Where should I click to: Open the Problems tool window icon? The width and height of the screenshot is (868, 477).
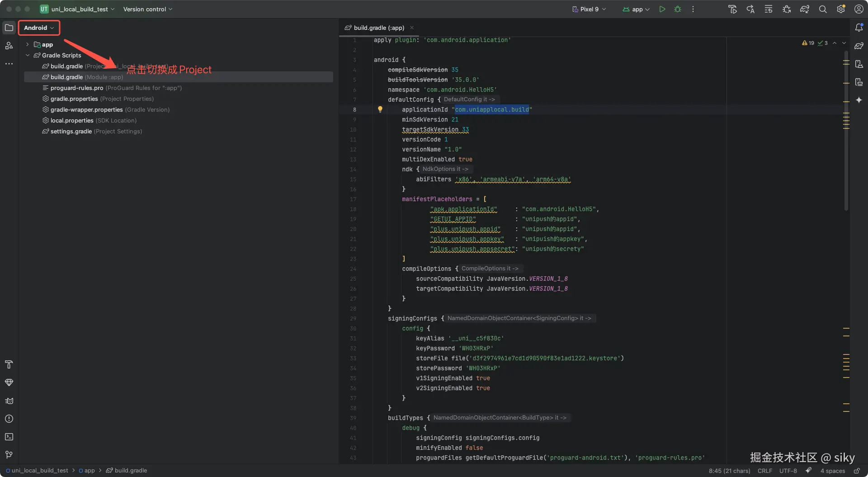pyautogui.click(x=9, y=419)
